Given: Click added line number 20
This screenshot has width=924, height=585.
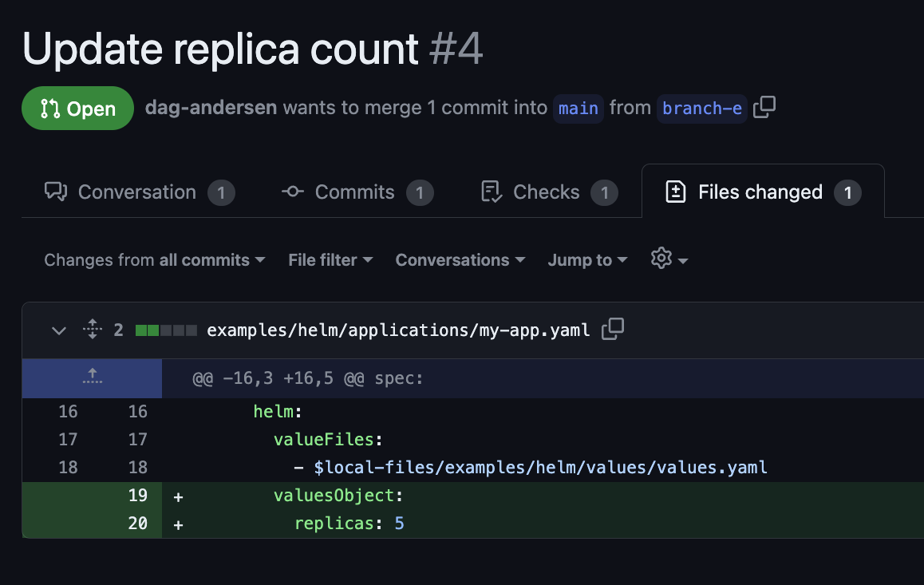Looking at the screenshot, I should tap(137, 524).
